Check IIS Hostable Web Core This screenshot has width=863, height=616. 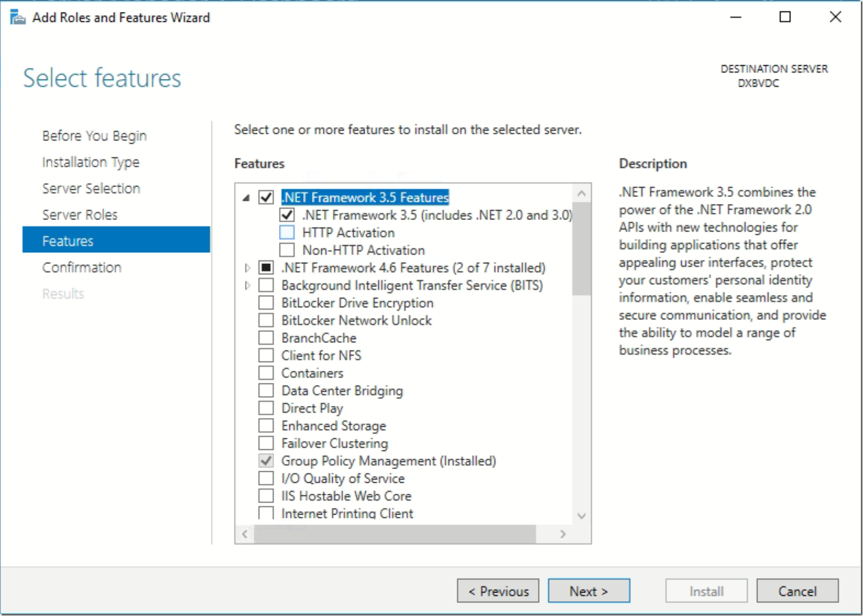tap(266, 495)
